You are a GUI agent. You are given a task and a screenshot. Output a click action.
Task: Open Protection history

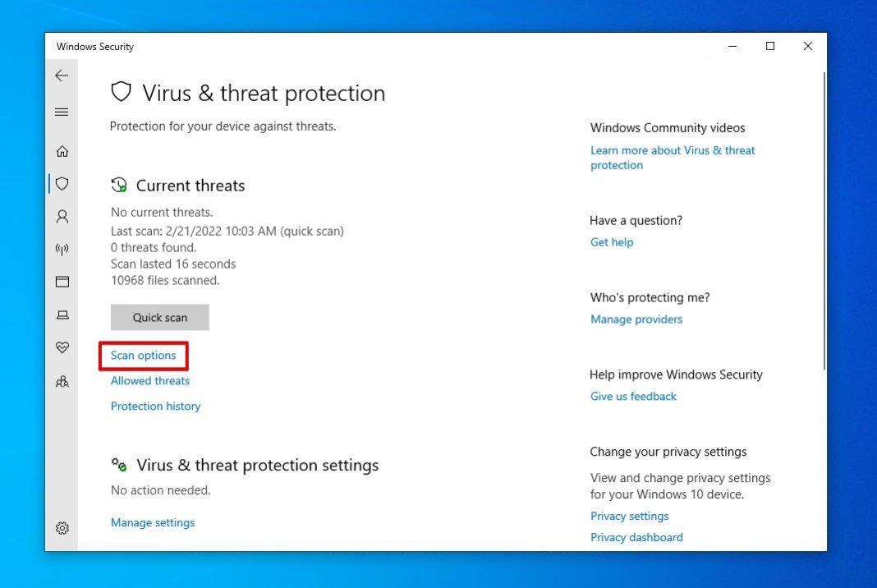tap(155, 406)
